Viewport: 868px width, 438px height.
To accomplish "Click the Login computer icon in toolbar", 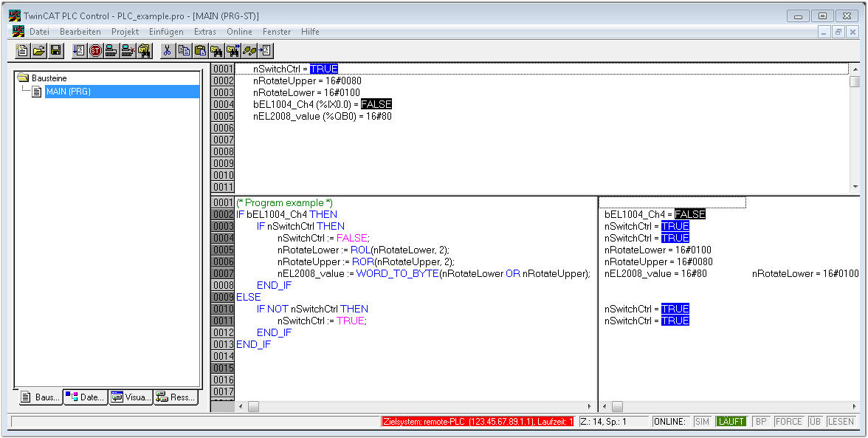I will pos(111,50).
